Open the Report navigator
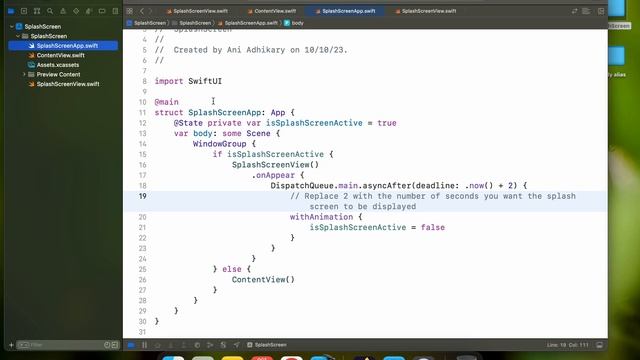 pyautogui.click(x=115, y=11)
